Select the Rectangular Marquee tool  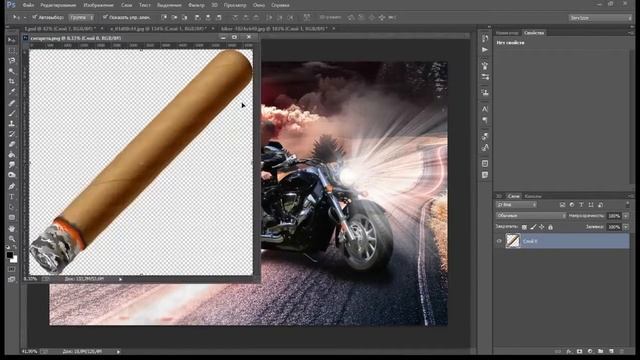[11, 50]
